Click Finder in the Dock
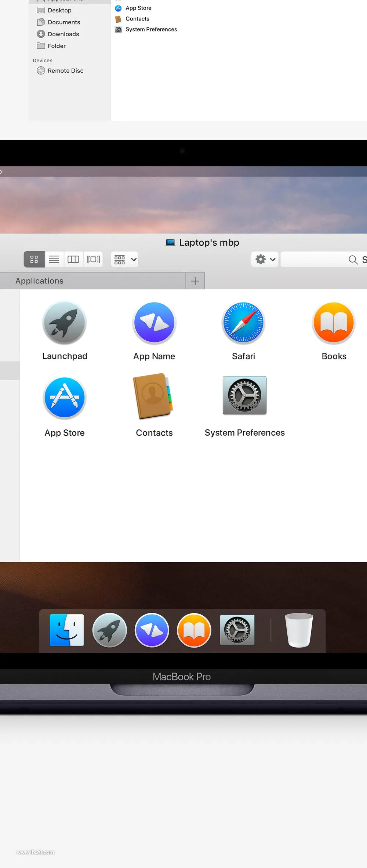Image resolution: width=367 pixels, height=868 pixels. click(x=67, y=630)
